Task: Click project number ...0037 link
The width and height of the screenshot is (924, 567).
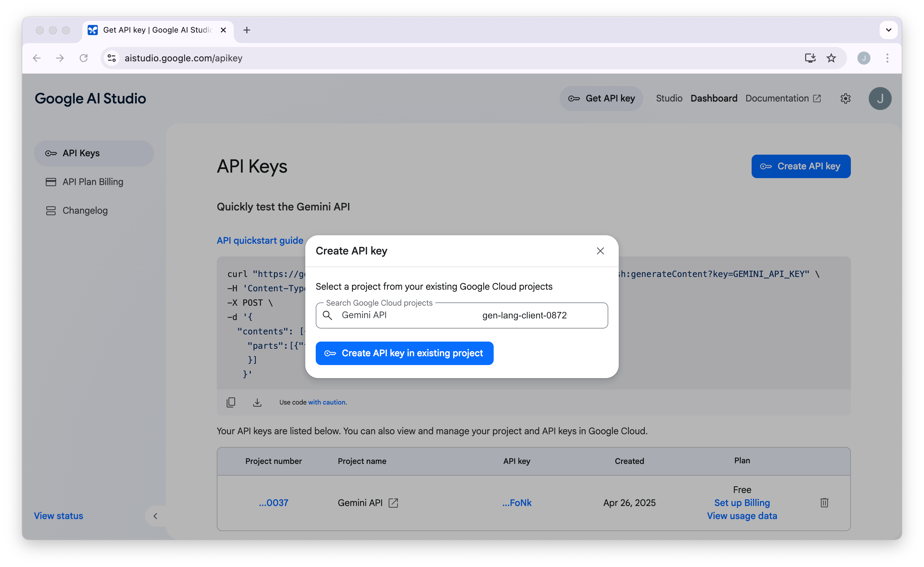Action: 273,502
